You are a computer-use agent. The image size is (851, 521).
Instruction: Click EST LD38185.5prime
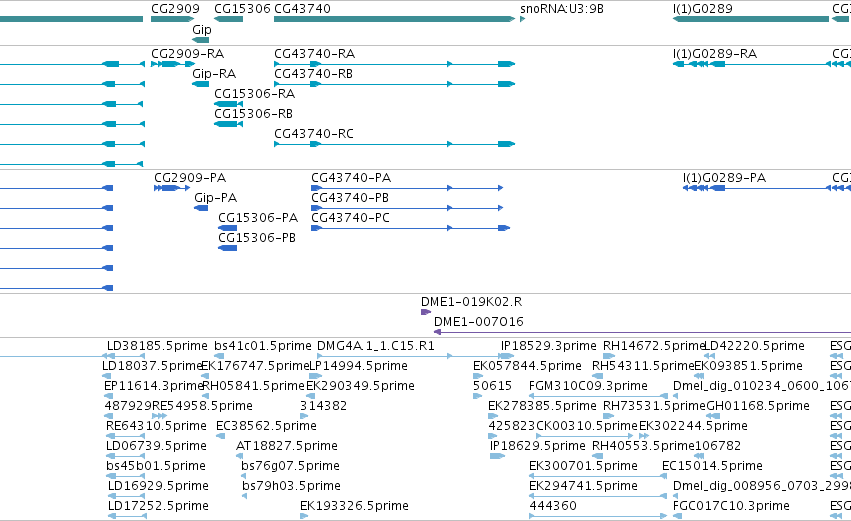coord(157,346)
